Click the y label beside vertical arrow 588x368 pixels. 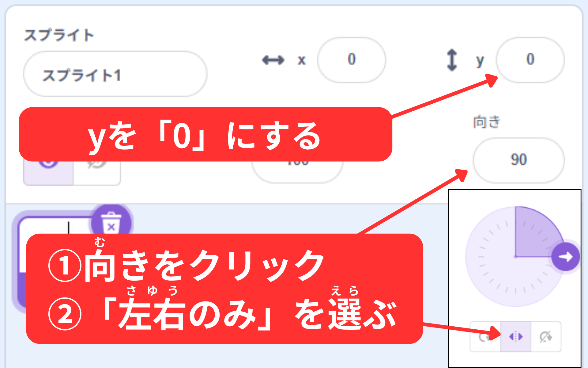point(480,61)
